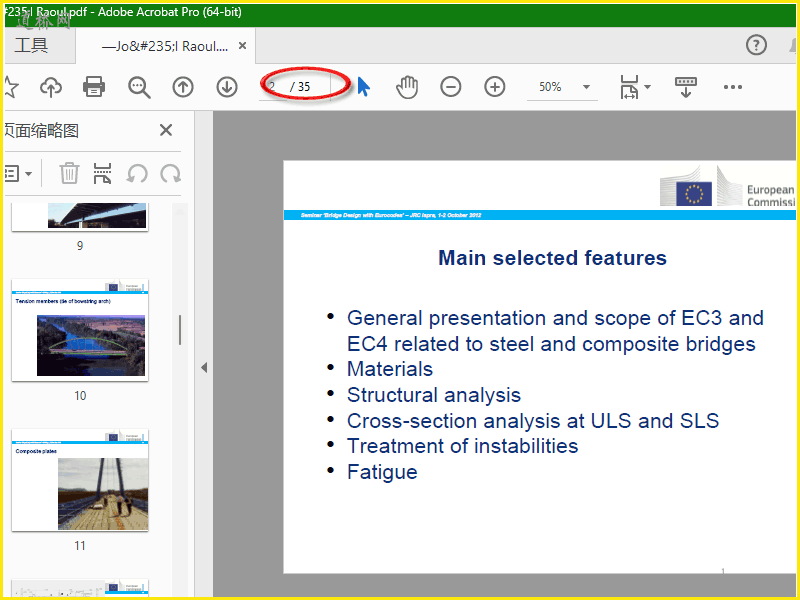Delete selected page with trash icon
This screenshot has width=800, height=600.
pyautogui.click(x=69, y=173)
